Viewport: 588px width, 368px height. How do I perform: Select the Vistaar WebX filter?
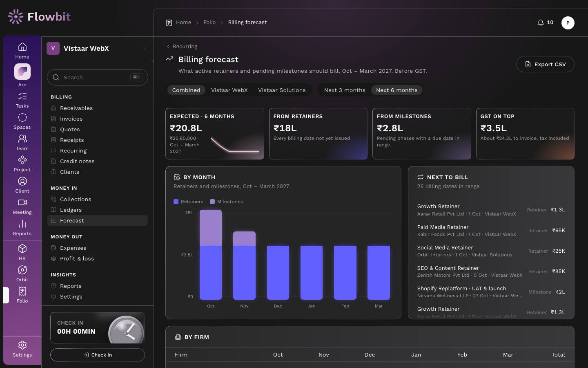pyautogui.click(x=229, y=90)
